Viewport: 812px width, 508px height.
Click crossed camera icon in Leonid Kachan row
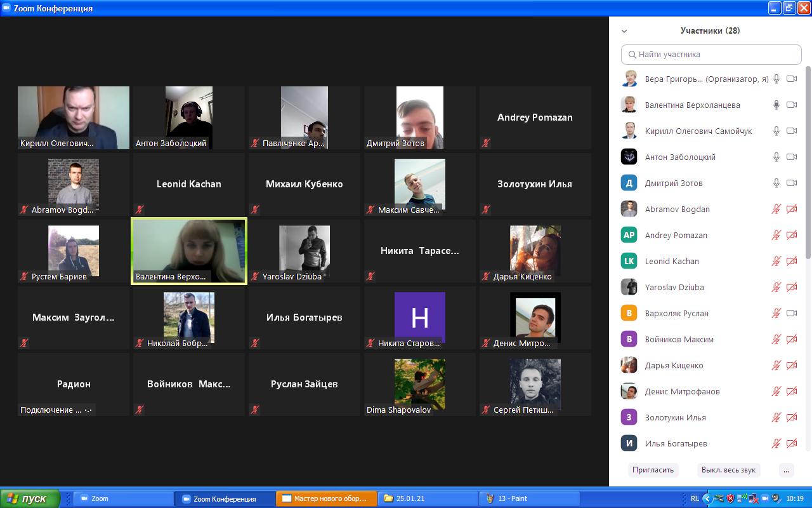[x=792, y=261]
